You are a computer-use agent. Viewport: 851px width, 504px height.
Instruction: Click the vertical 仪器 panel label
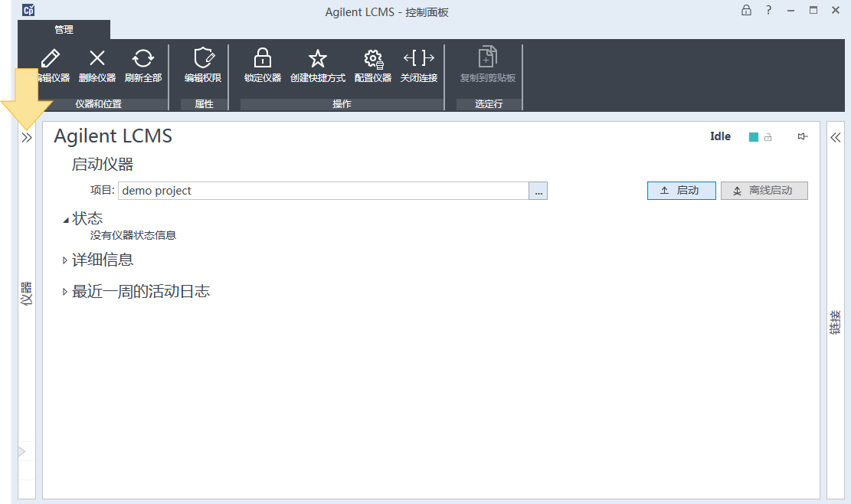pos(27,293)
